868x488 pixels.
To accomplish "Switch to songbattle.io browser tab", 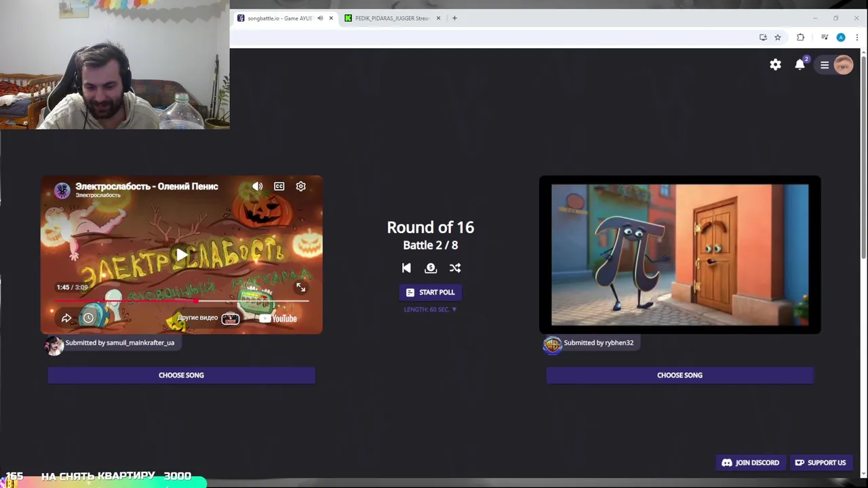I will pyautogui.click(x=279, y=18).
